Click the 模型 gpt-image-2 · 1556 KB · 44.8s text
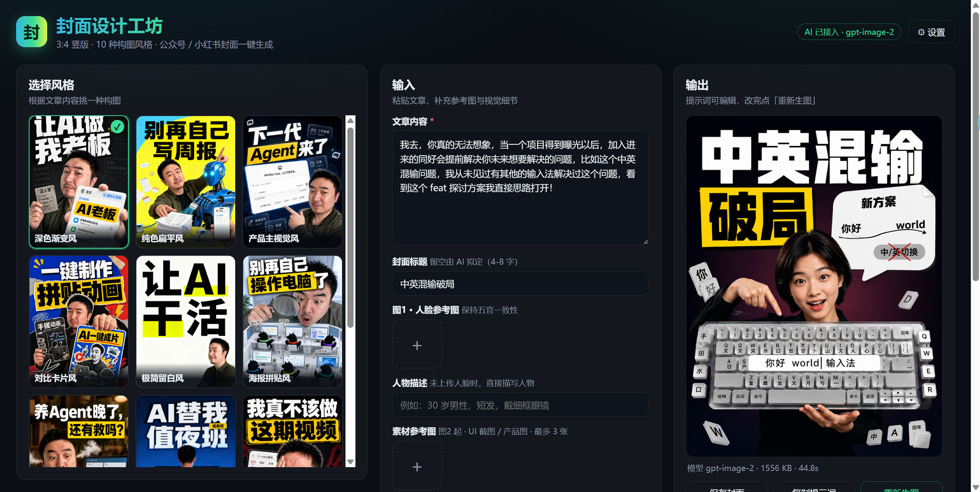Viewport: 980px width, 492px height. coord(753,468)
